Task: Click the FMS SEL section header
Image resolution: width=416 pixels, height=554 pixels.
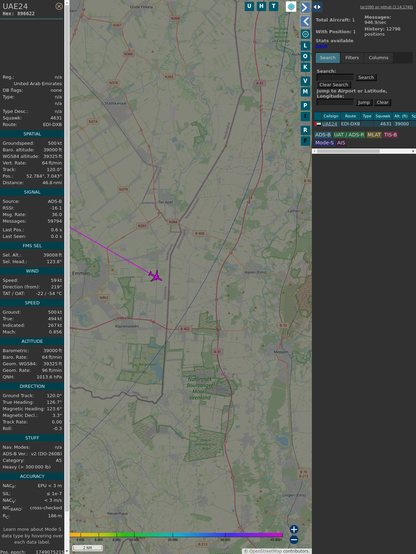Action: point(32,246)
